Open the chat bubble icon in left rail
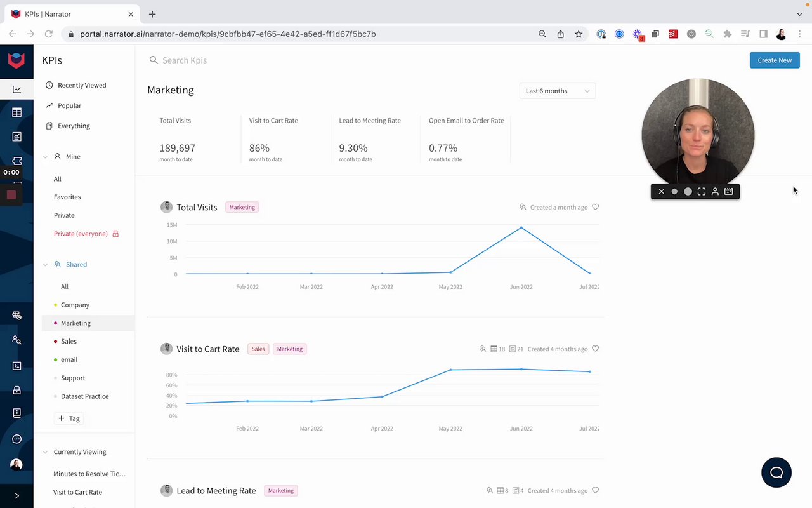This screenshot has height=508, width=812. (x=16, y=439)
